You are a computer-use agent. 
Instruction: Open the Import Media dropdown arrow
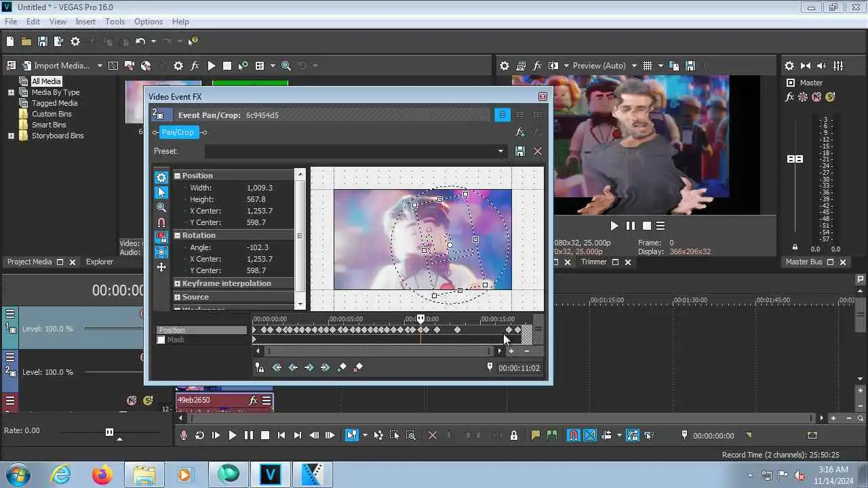pos(100,66)
